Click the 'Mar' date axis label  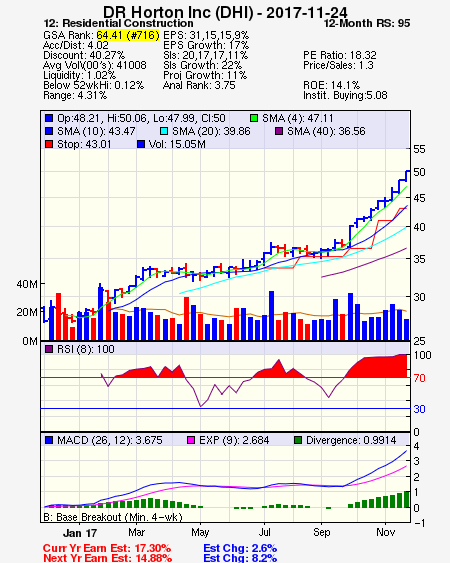pos(136,532)
